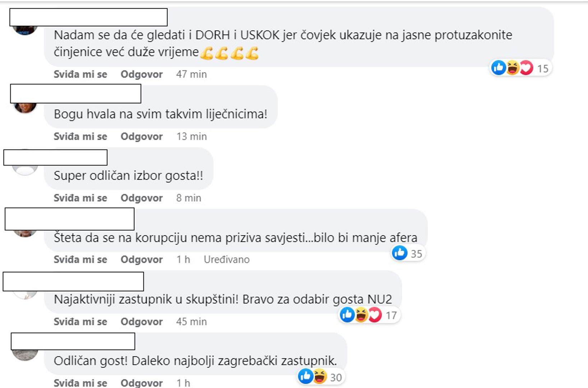The height and width of the screenshot is (388, 588).
Task: Click like reaction icon on DORH USKOK comment
Action: (498, 68)
